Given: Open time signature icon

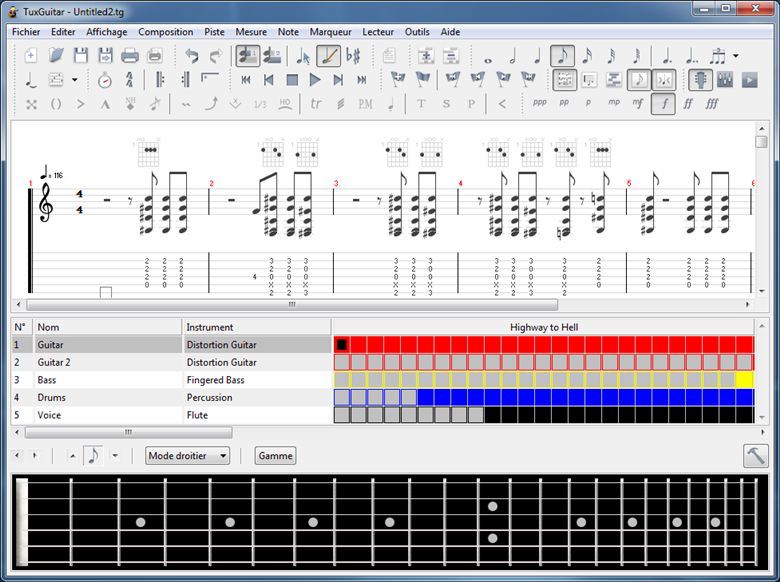Looking at the screenshot, I should click(129, 80).
